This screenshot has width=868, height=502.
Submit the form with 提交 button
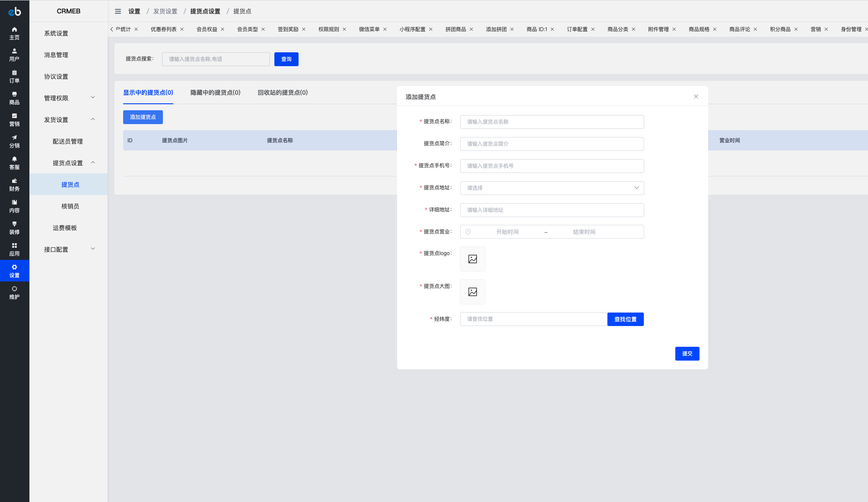pyautogui.click(x=687, y=354)
